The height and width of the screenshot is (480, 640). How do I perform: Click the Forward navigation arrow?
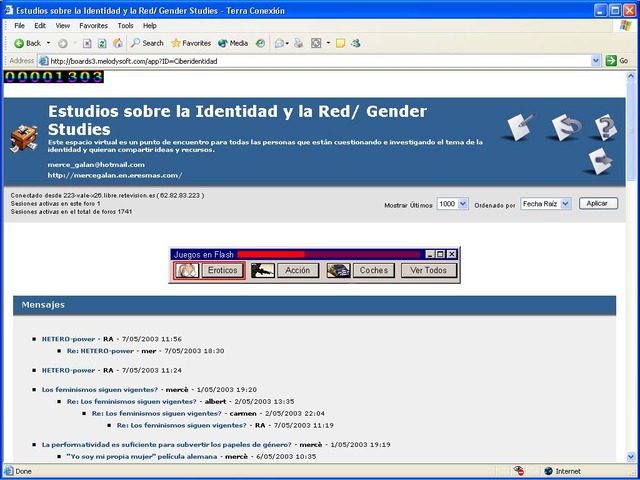pyautogui.click(x=62, y=43)
